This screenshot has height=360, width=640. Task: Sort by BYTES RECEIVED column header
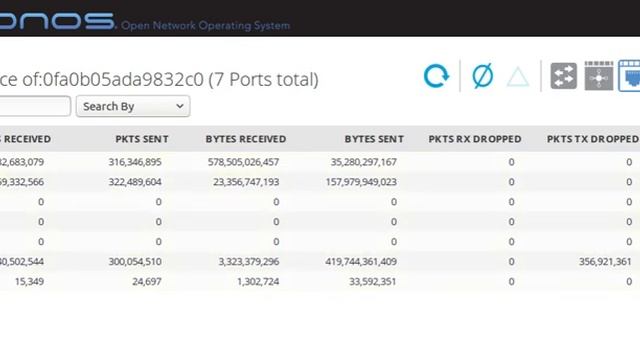click(x=246, y=139)
